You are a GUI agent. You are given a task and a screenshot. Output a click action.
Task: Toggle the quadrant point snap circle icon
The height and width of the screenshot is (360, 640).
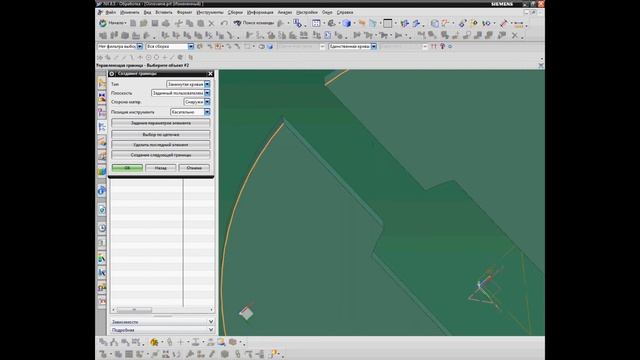[x=156, y=58]
